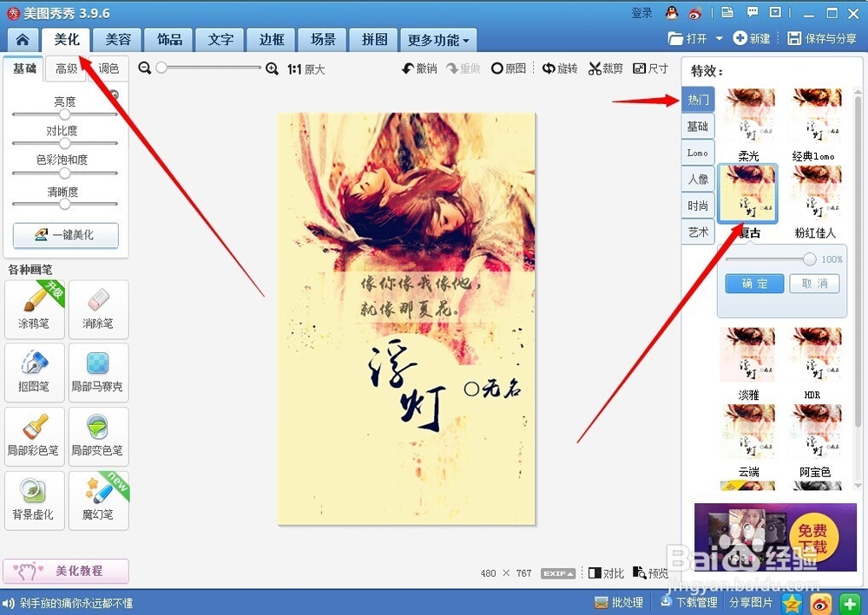Enable 预览 preview mode

click(650, 572)
